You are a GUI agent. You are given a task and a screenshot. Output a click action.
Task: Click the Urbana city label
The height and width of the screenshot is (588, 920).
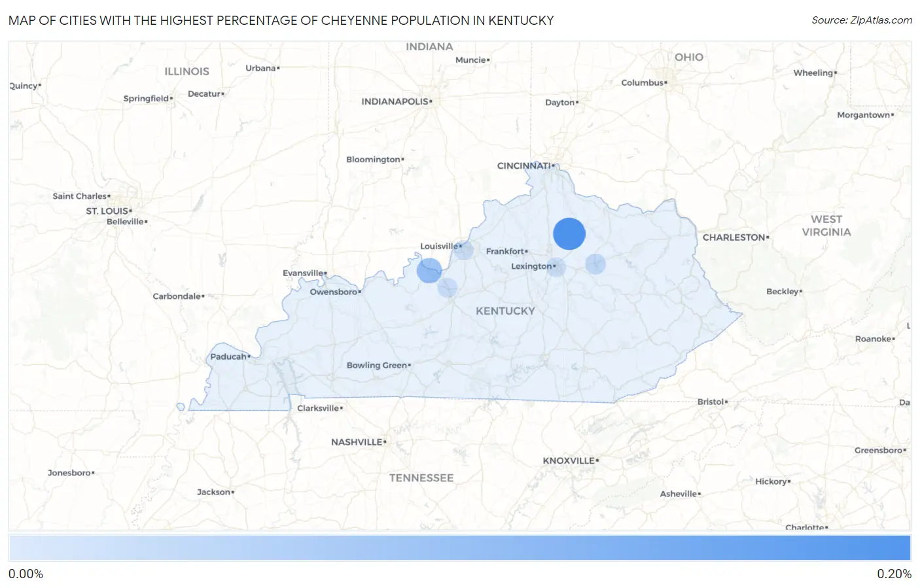click(x=261, y=68)
